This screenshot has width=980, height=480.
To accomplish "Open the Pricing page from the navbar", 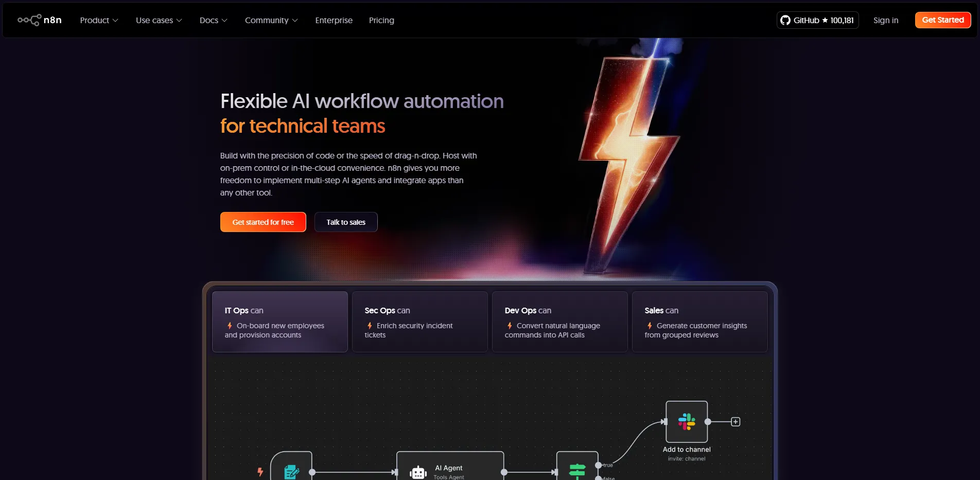I will pos(381,20).
